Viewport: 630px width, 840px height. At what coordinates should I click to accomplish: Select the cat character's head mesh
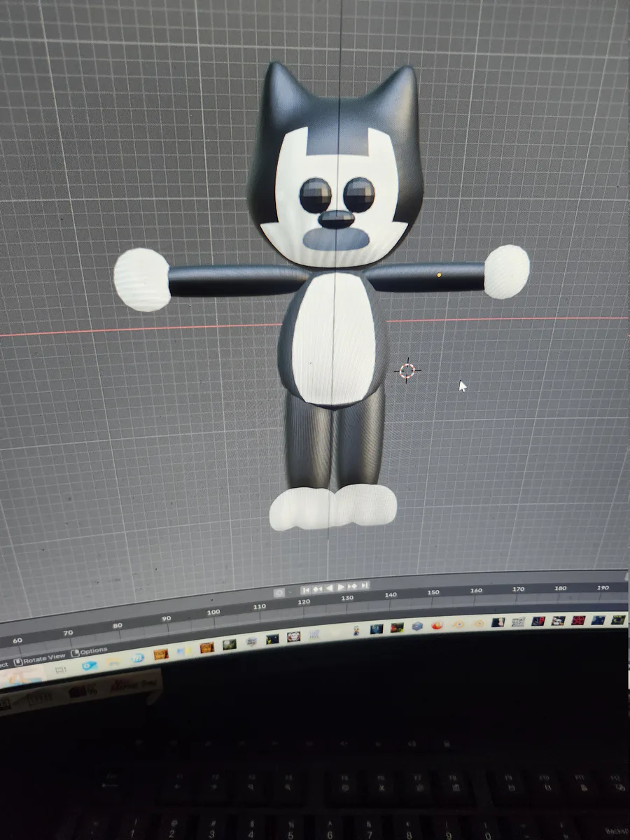click(x=336, y=164)
